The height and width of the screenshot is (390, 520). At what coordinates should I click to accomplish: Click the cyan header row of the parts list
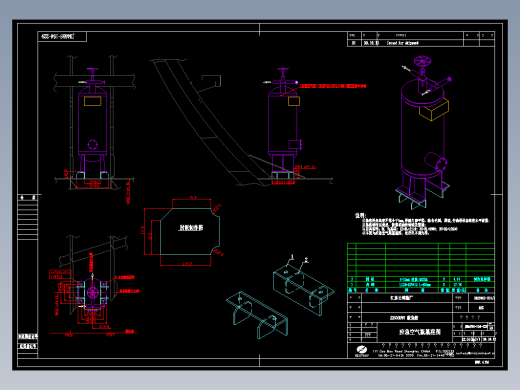pos(421,290)
